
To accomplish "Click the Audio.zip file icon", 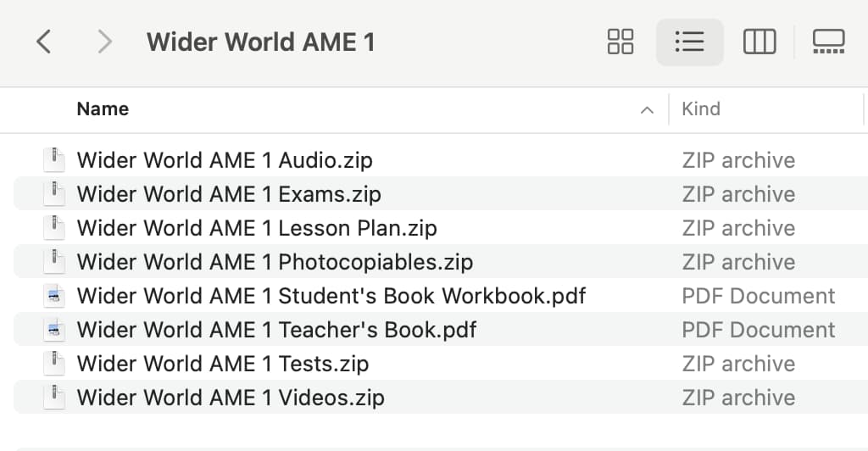I will click(54, 160).
